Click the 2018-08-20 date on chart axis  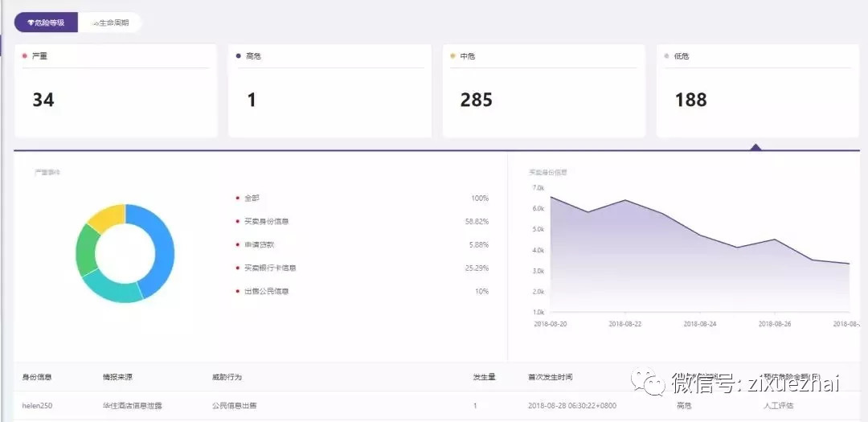(551, 324)
